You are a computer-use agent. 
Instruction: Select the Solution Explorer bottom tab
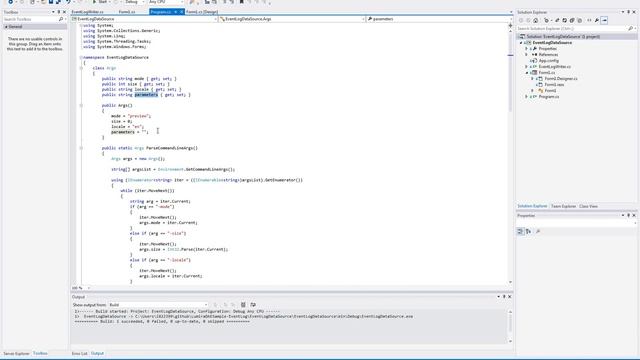coord(532,206)
